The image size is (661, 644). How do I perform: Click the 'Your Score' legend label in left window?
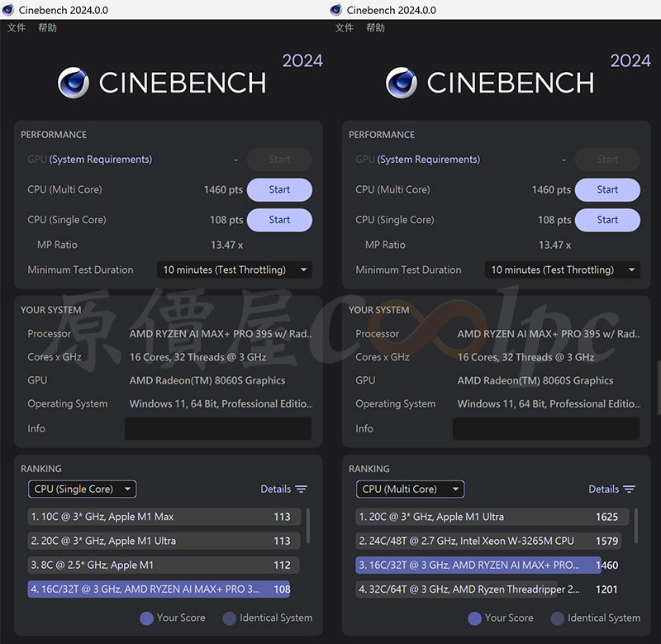[x=181, y=618]
